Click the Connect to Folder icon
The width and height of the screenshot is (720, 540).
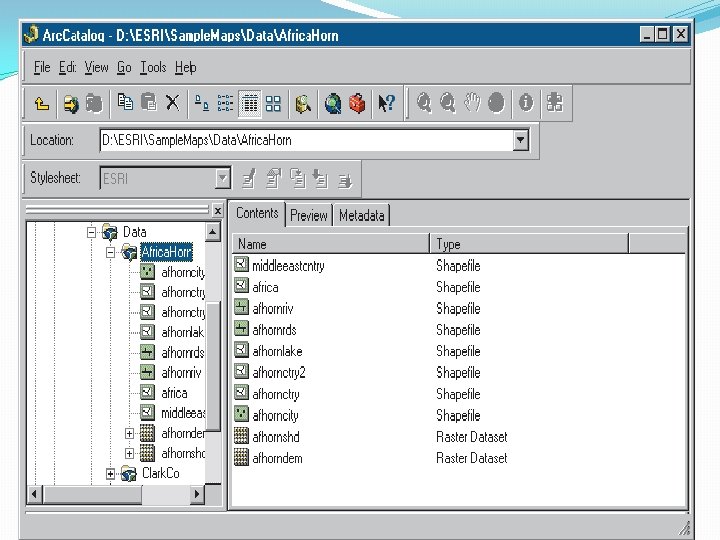(71, 103)
